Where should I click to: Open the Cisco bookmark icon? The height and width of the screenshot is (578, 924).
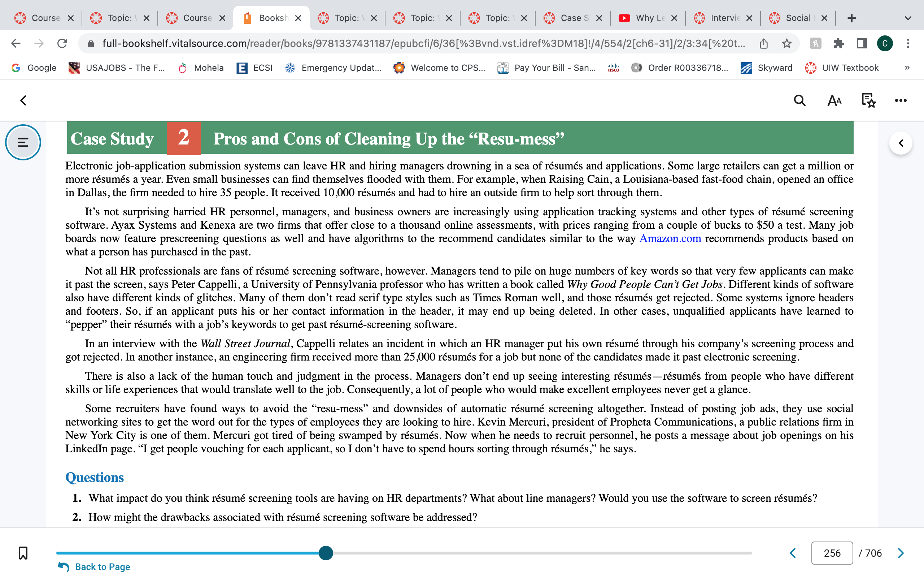(x=613, y=68)
